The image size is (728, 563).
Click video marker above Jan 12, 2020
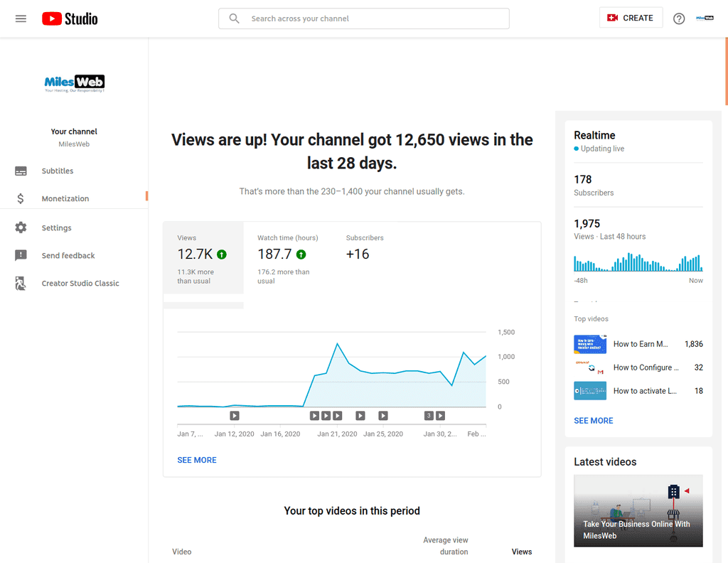[x=235, y=416]
